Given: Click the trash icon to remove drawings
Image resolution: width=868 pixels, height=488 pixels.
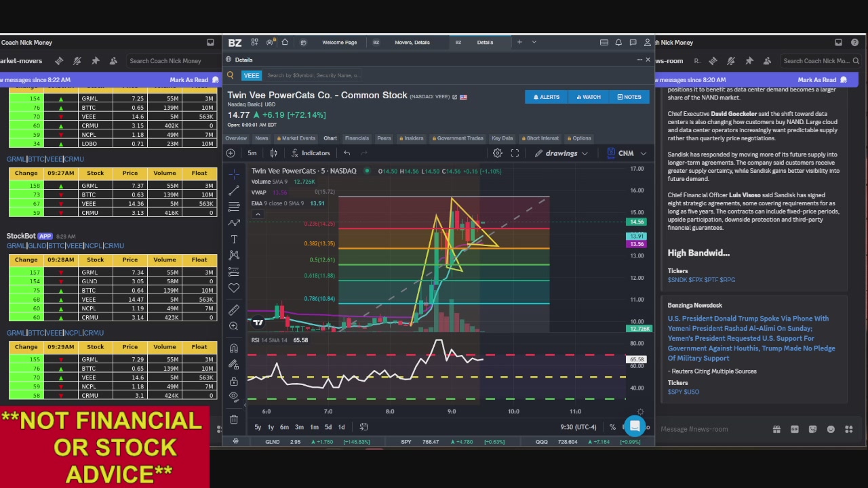Looking at the screenshot, I should [234, 420].
